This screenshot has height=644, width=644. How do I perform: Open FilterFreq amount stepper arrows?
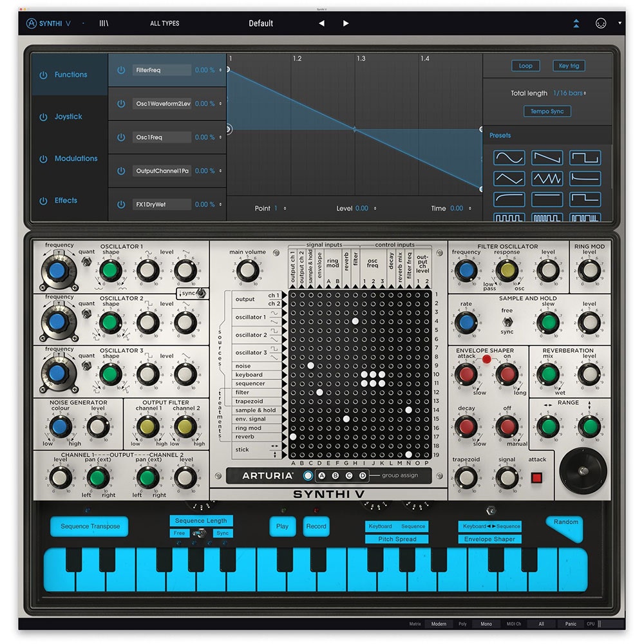(220, 70)
